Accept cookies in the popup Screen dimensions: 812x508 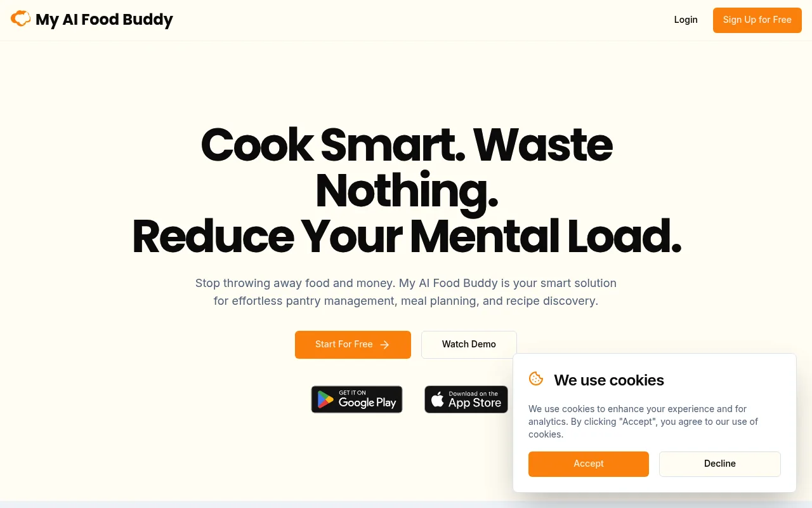pos(589,464)
